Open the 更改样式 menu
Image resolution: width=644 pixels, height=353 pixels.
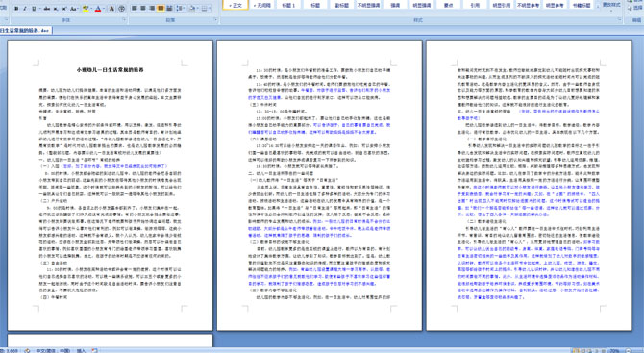pyautogui.click(x=610, y=5)
